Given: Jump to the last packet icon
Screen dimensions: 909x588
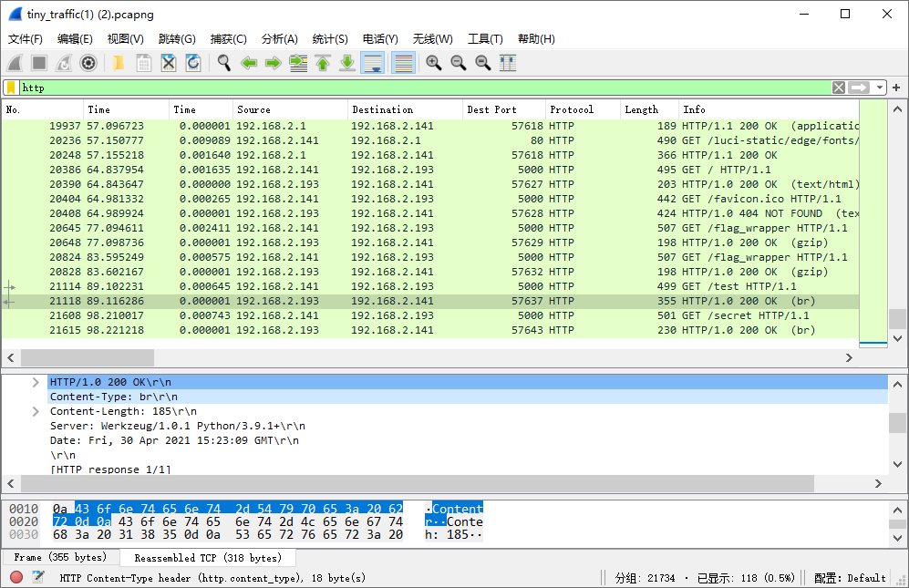Looking at the screenshot, I should click(x=347, y=63).
